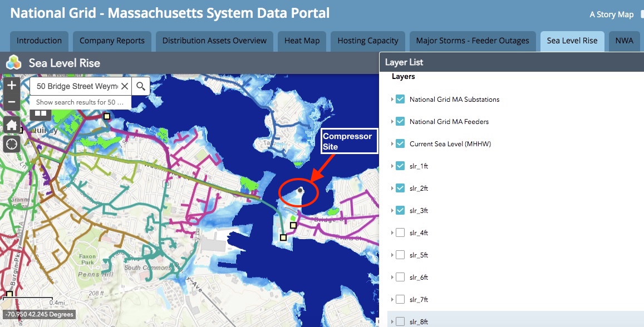This screenshot has width=644, height=327.
Task: Click the map coordinates readout
Action: (x=40, y=314)
